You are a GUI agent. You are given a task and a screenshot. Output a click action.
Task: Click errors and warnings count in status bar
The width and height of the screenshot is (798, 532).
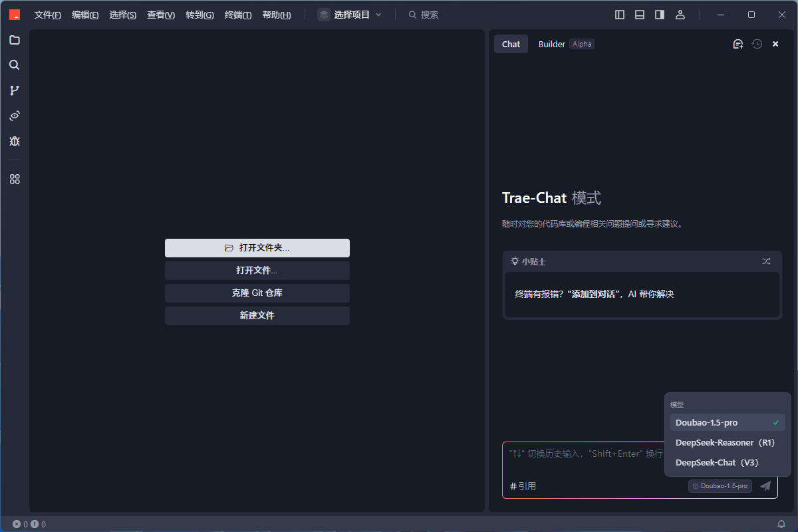click(x=29, y=524)
